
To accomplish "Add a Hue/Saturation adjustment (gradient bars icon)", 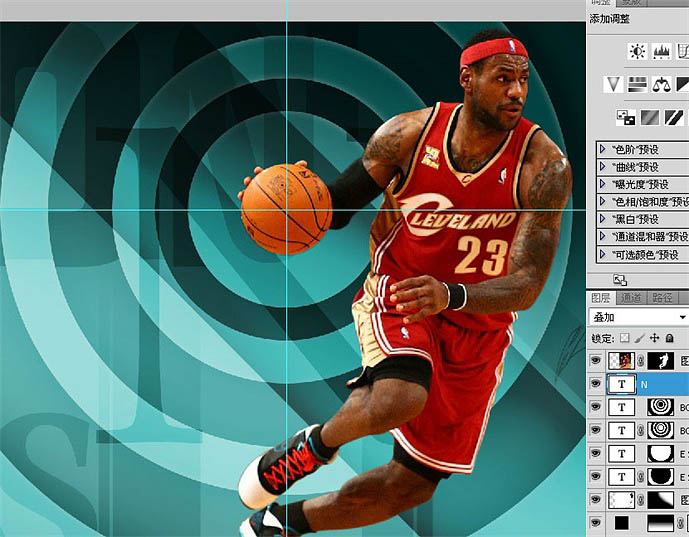I will point(637,84).
